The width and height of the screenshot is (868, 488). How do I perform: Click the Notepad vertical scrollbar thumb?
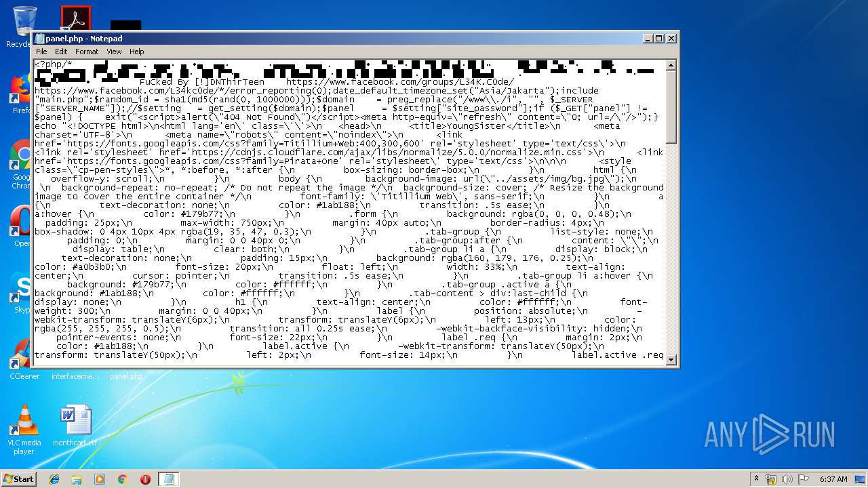click(x=671, y=107)
